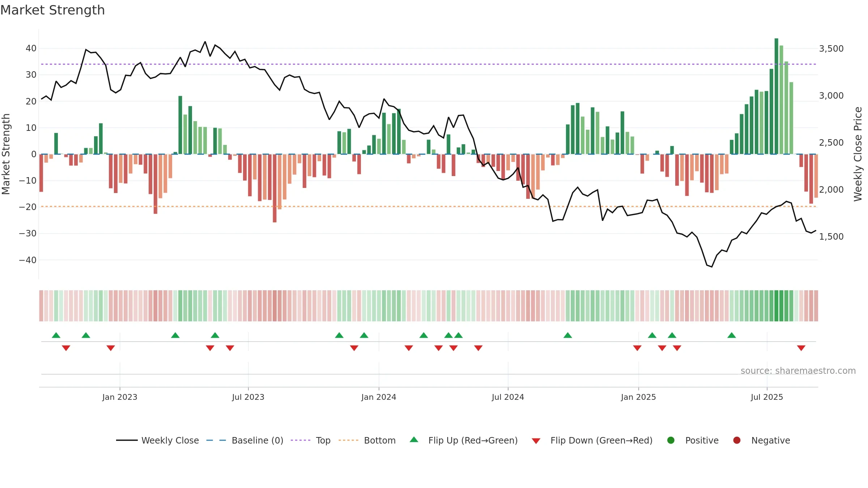
Task: Toggle the Bottom legend label
Action: (380, 440)
